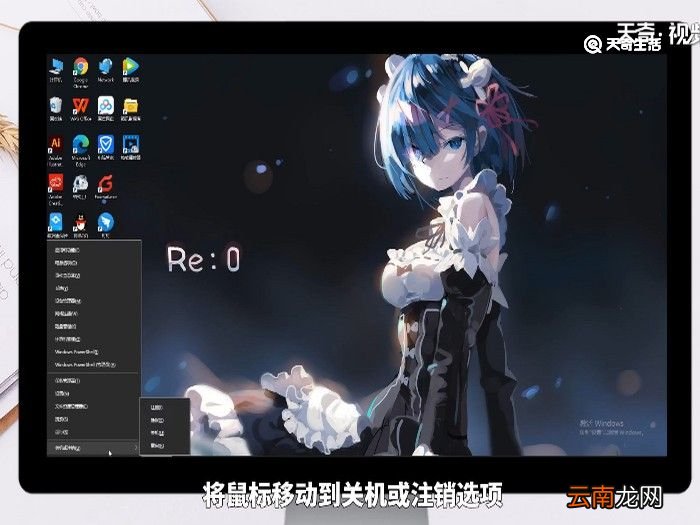Launch Adobe Creative Cloud from the desktop
This screenshot has width=700, height=525.
point(56,190)
